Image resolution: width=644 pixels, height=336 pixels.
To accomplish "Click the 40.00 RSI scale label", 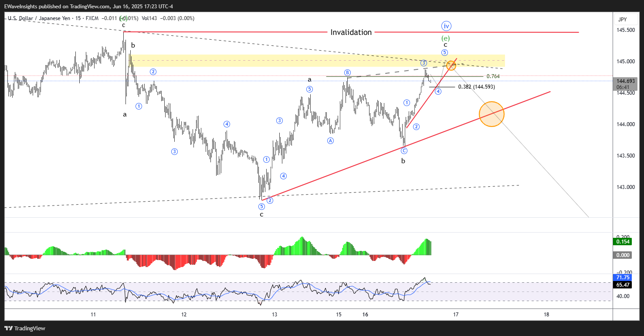I will [x=622, y=296].
